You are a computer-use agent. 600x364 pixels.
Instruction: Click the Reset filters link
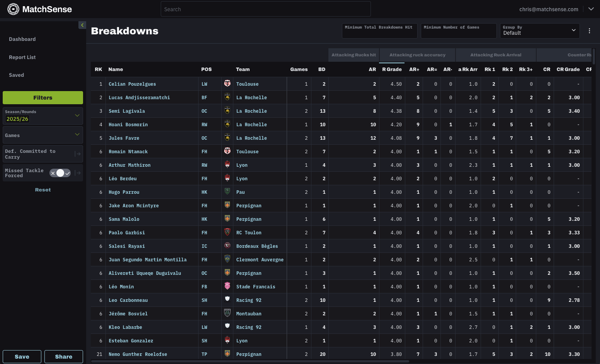(43, 190)
